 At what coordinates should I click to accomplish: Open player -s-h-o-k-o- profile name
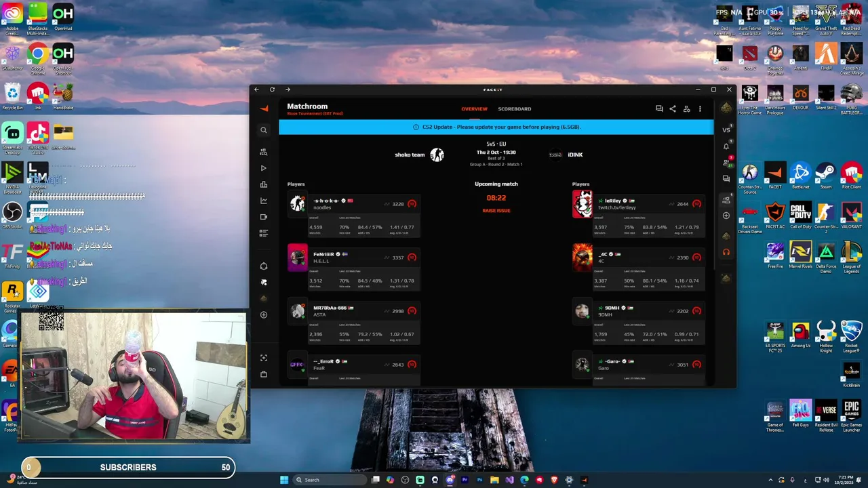(x=325, y=201)
